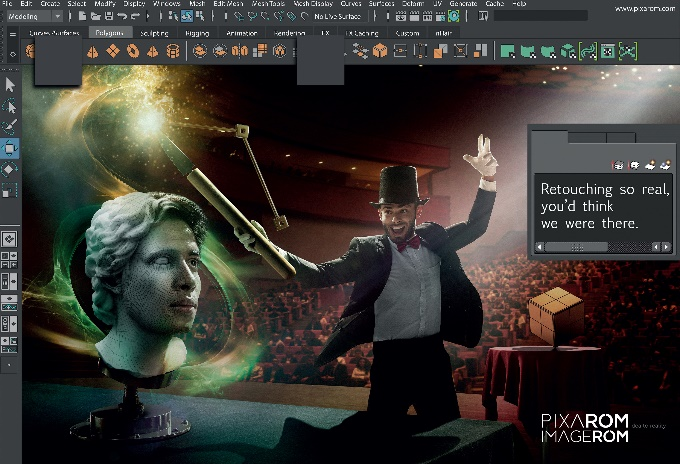Select the Paint Selection brush tool
The height and width of the screenshot is (464, 680).
coord(10,127)
